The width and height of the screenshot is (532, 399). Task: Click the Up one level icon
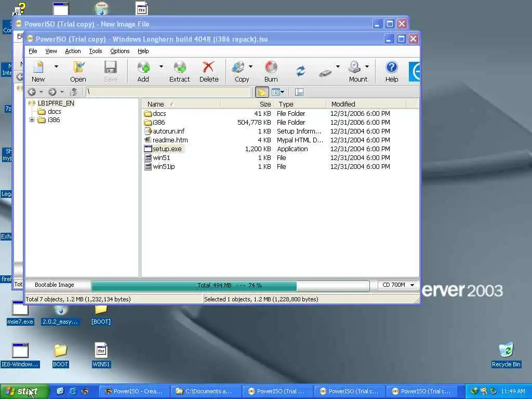tap(74, 92)
